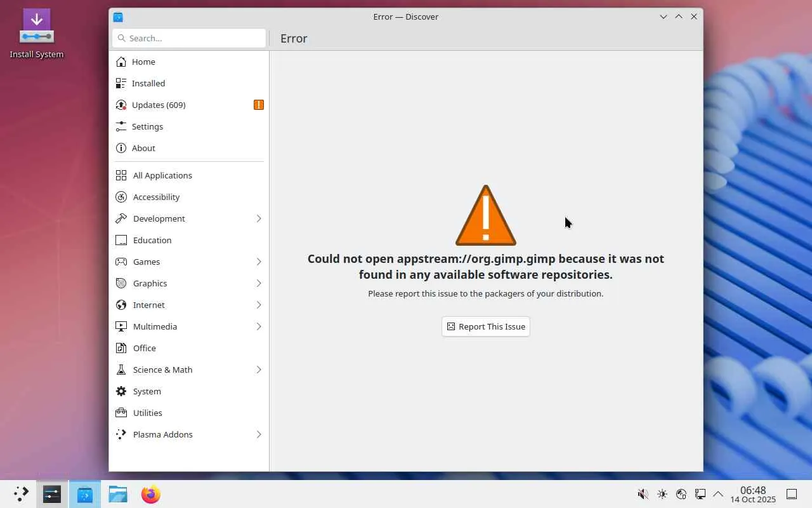Minimize the Discover window
This screenshot has height=508, width=812.
pyautogui.click(x=664, y=17)
